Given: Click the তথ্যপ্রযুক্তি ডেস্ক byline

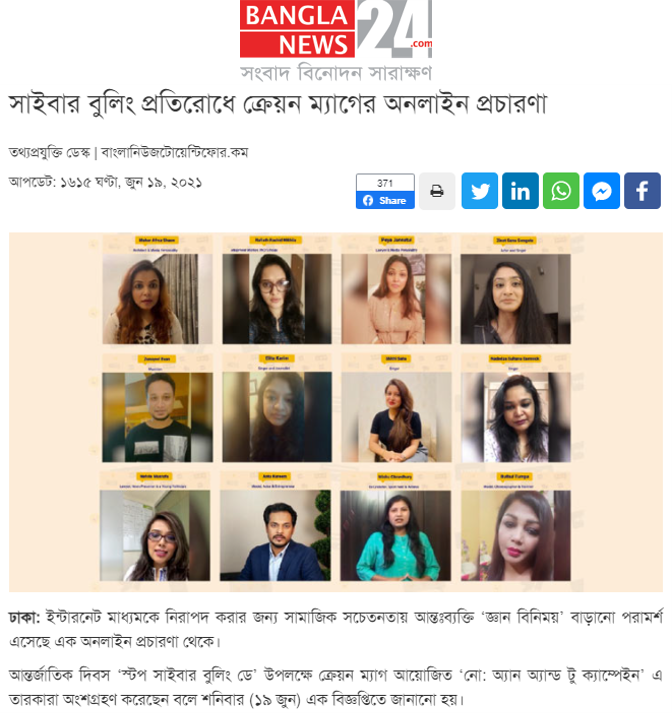Looking at the screenshot, I should point(50,152).
